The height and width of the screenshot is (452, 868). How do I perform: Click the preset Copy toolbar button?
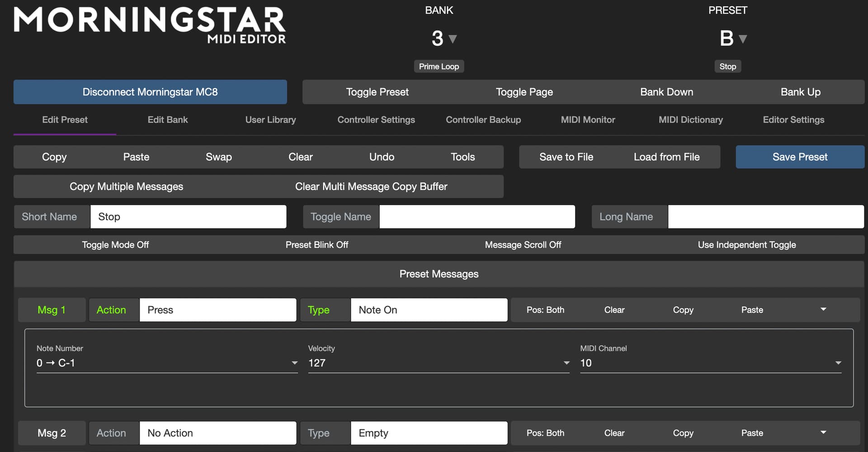pos(54,157)
